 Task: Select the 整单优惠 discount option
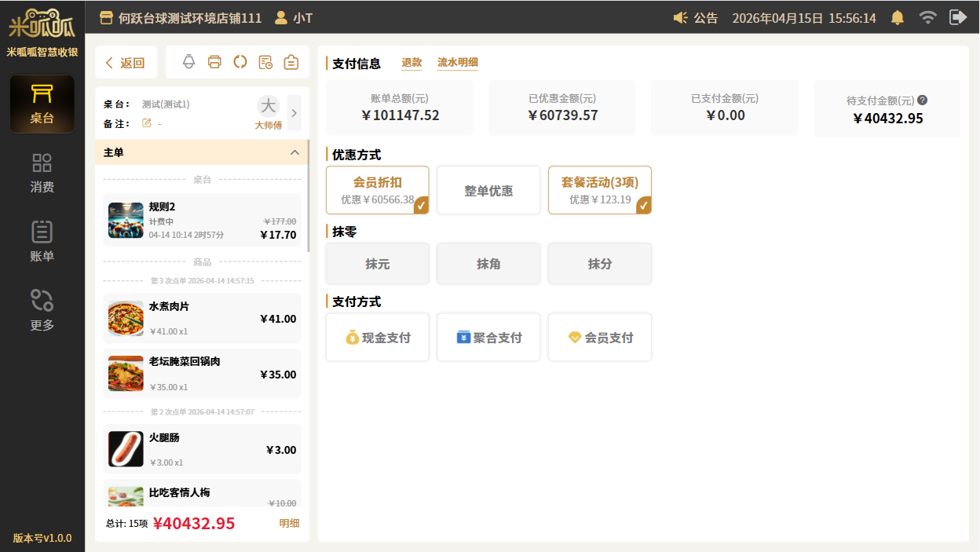point(488,190)
